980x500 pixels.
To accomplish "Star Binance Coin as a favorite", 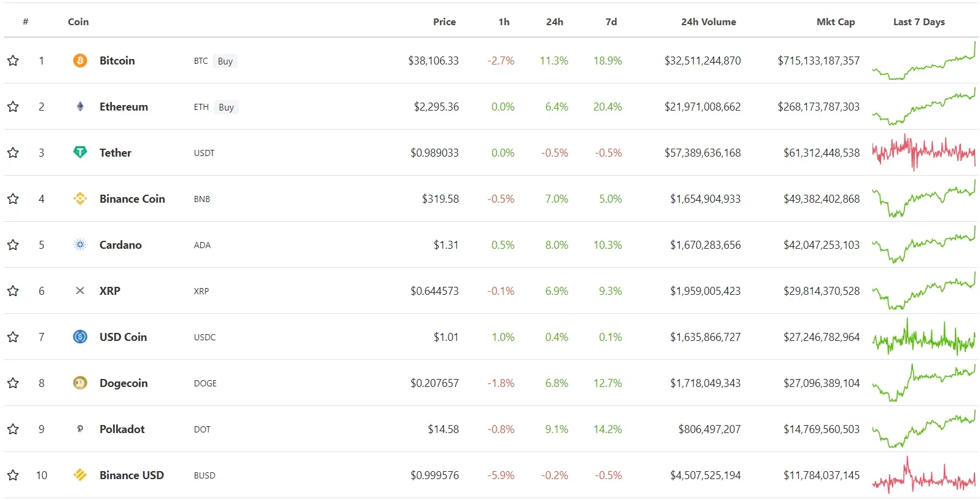I will [x=13, y=198].
